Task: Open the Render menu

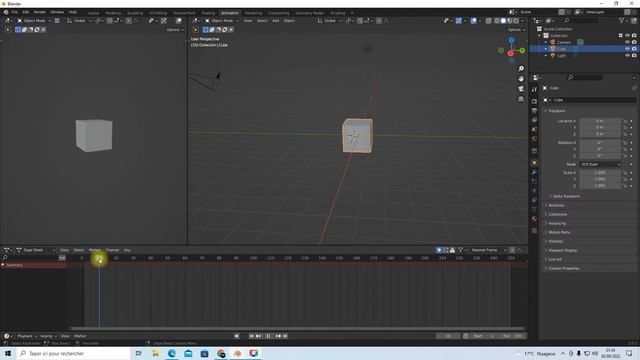Action: click(40, 12)
